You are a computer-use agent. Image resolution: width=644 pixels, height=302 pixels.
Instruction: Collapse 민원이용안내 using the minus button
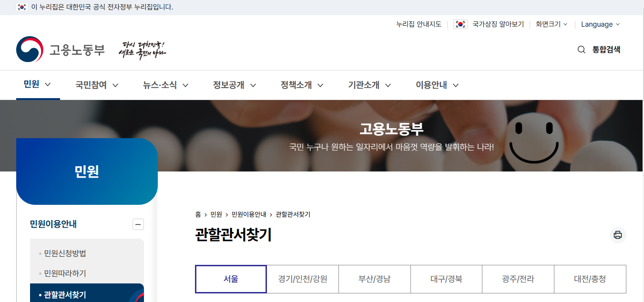138,224
